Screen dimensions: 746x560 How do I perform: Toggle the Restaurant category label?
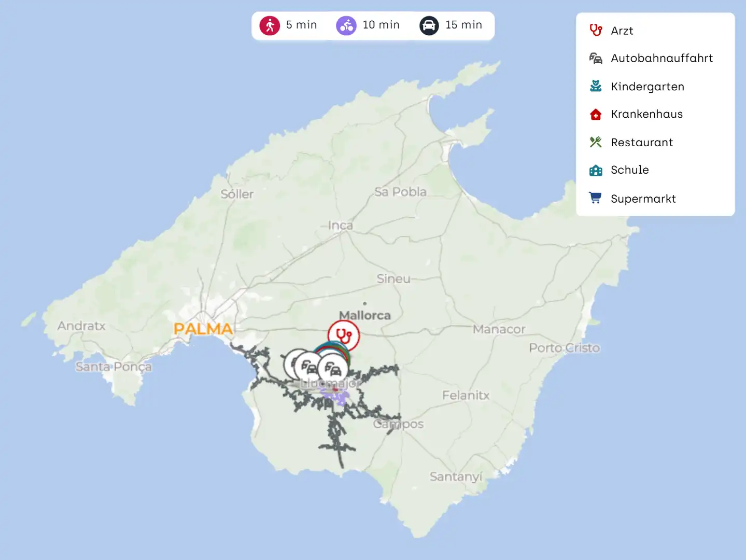[642, 142]
